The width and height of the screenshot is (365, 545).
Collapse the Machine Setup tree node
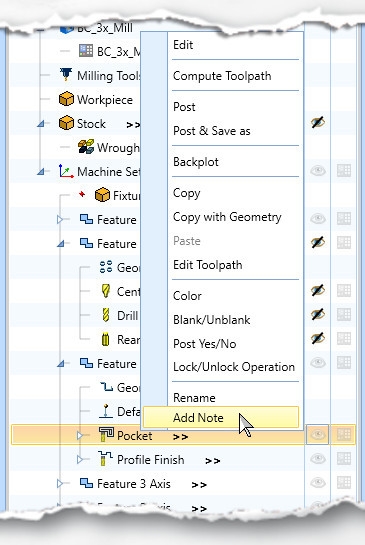point(41,172)
